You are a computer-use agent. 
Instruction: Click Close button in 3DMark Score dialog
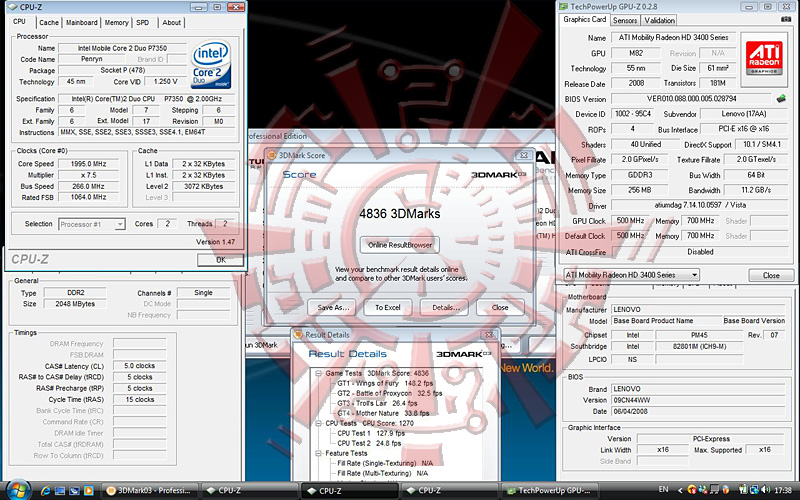pyautogui.click(x=500, y=307)
